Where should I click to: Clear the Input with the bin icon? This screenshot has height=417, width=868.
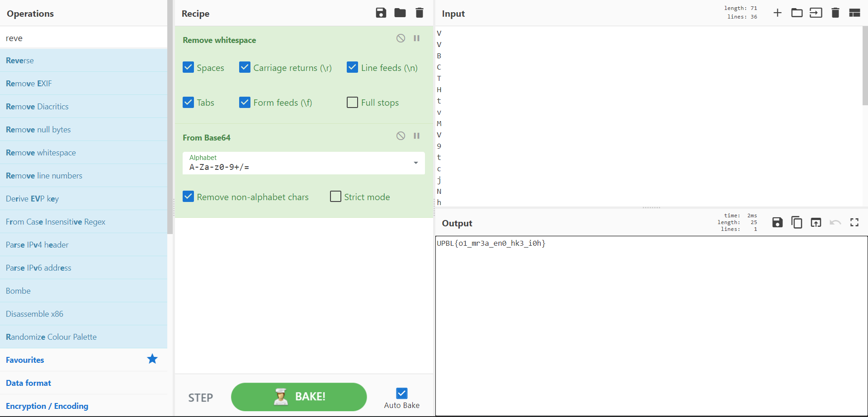[835, 13]
